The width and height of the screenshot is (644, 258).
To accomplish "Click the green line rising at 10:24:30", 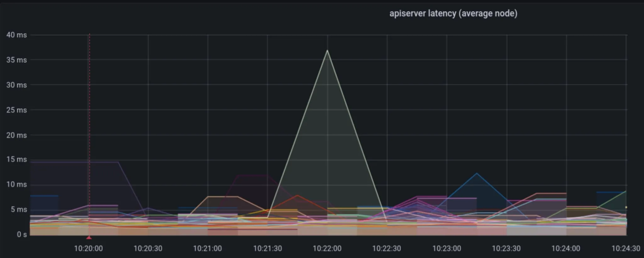I will click(616, 199).
